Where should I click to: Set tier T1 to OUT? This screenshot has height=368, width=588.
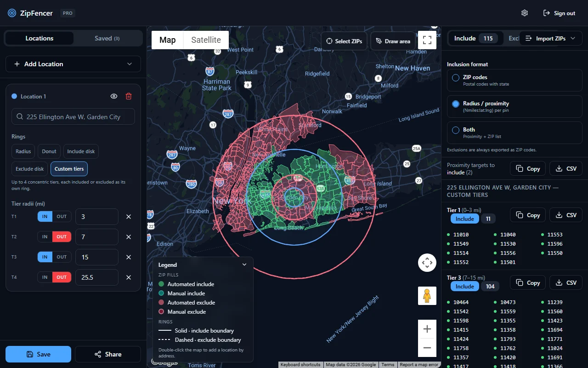point(62,217)
